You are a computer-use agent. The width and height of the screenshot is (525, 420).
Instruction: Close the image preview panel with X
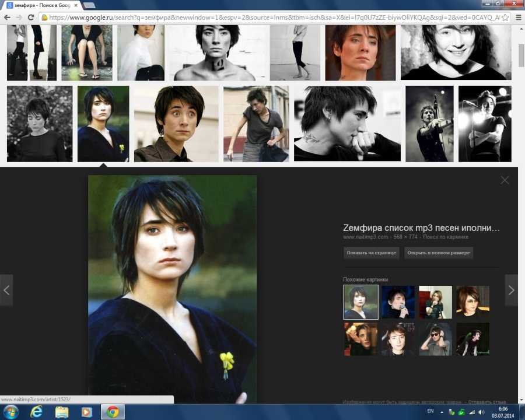click(505, 180)
